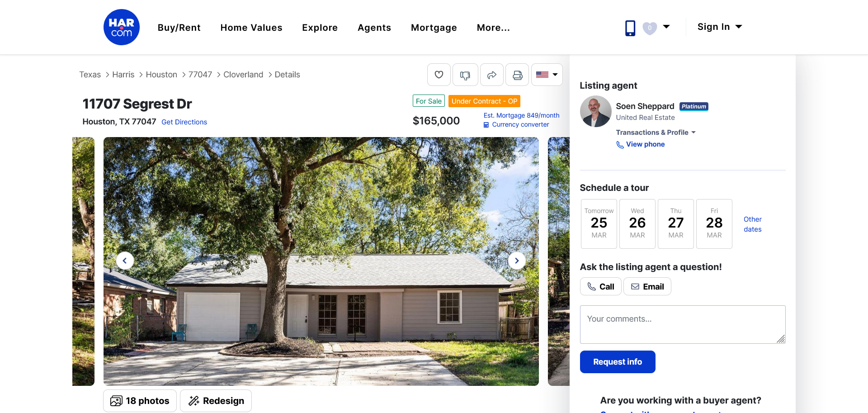Click the HAR.com logo
Image resolution: width=868 pixels, height=413 pixels.
(122, 27)
